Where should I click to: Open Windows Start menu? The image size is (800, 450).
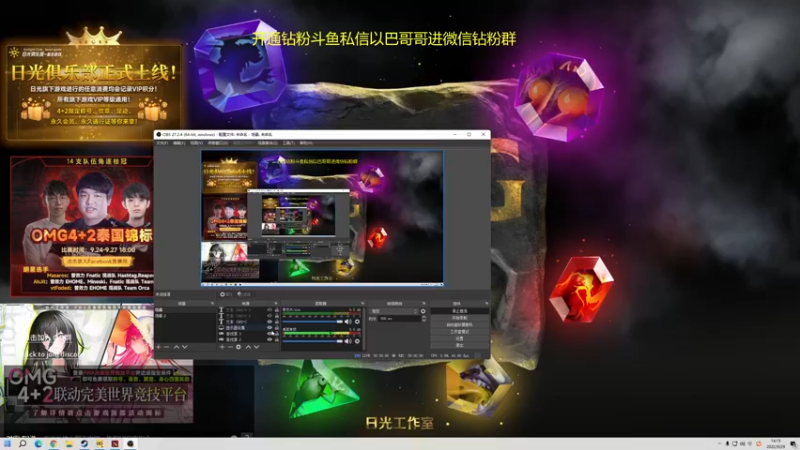8,444
